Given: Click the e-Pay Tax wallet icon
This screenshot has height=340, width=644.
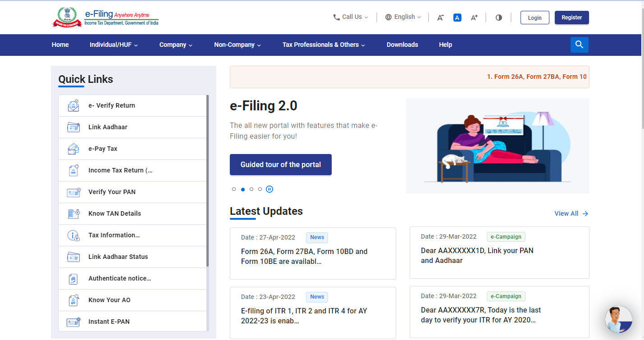Looking at the screenshot, I should [73, 149].
